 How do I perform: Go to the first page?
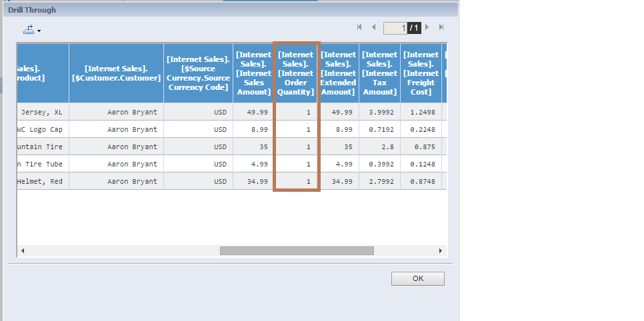360,27
